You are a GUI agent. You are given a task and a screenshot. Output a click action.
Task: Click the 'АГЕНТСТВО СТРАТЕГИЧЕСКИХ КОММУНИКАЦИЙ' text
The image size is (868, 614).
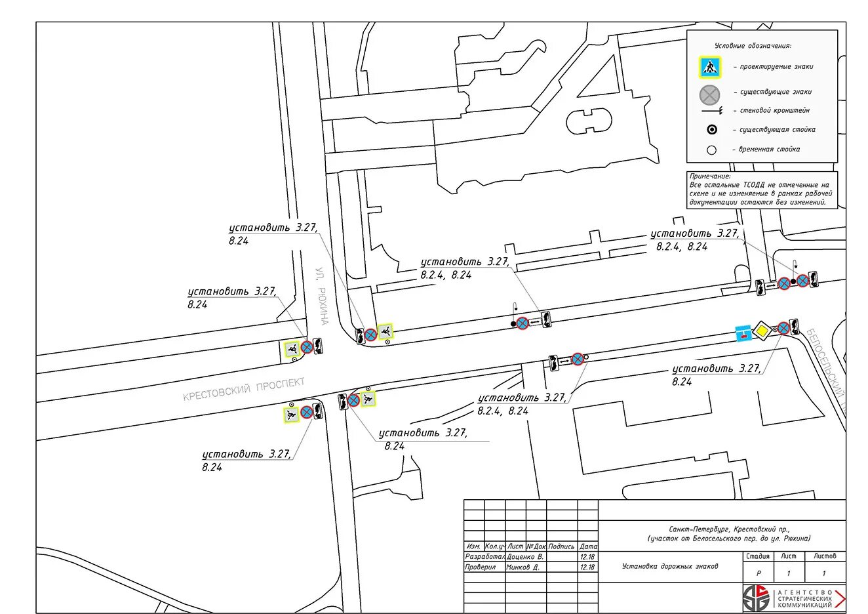[x=804, y=598]
